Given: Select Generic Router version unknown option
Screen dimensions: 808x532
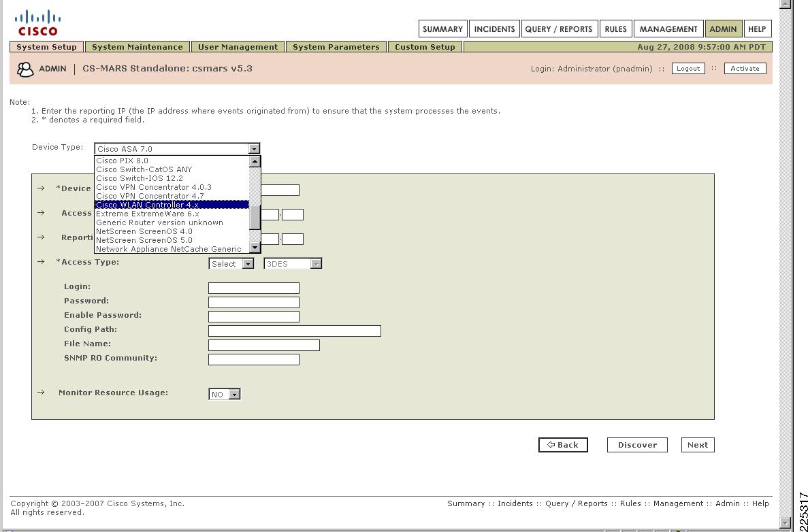Looking at the screenshot, I should click(x=172, y=222).
